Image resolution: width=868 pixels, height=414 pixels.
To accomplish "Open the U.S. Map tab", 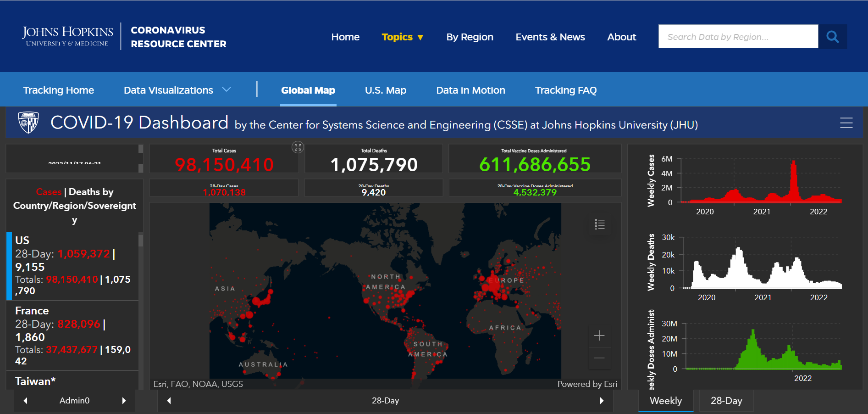I will (385, 90).
